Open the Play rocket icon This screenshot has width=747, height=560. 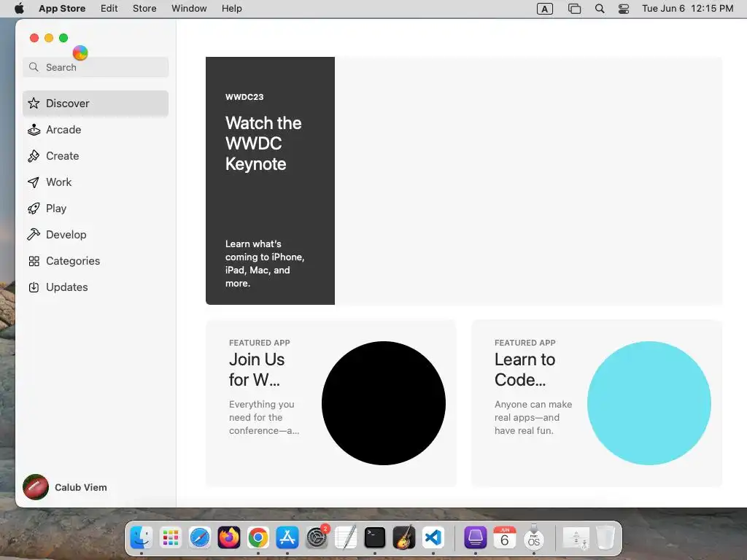(34, 208)
